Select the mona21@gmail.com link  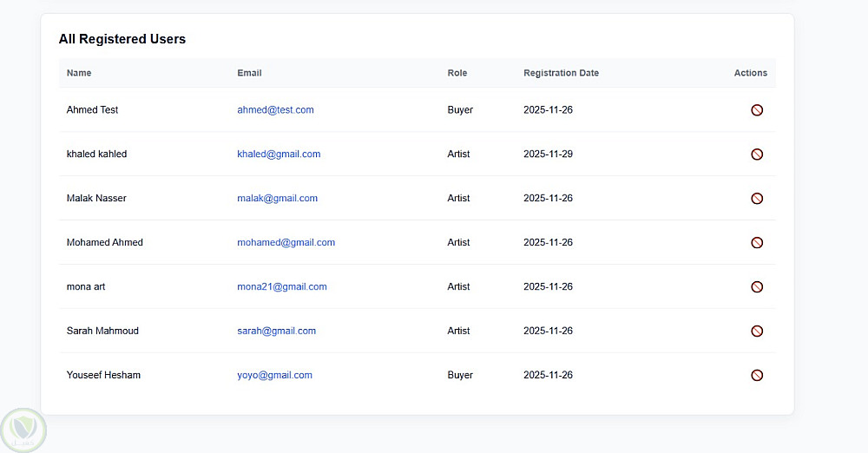click(282, 287)
